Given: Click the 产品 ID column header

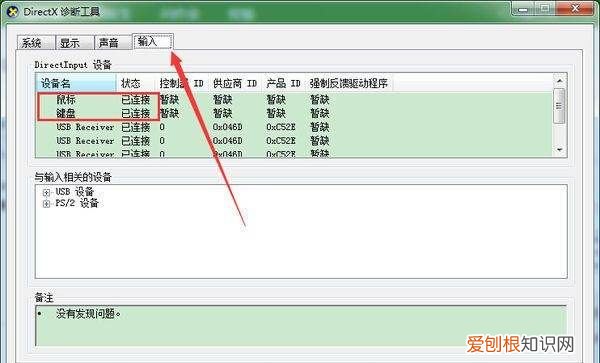Looking at the screenshot, I should [284, 83].
